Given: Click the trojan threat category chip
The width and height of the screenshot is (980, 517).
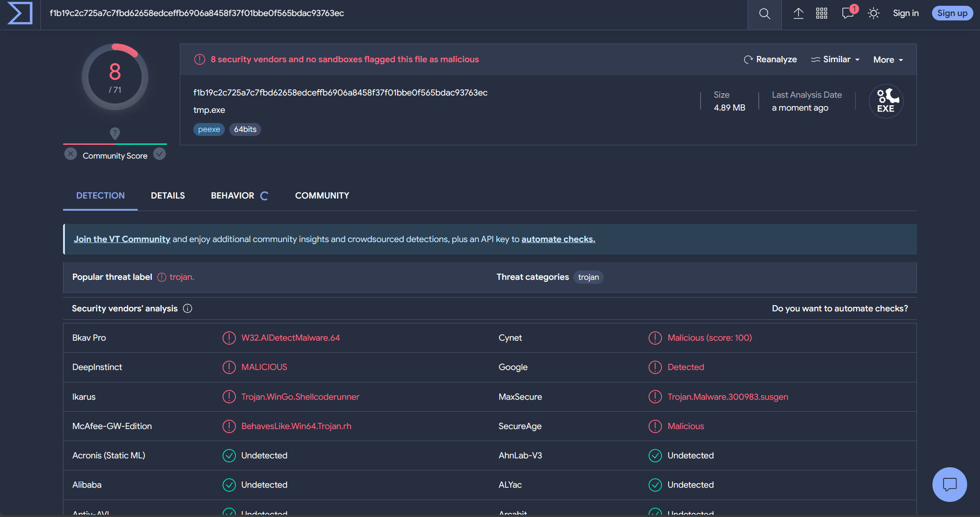Looking at the screenshot, I should [x=589, y=277].
